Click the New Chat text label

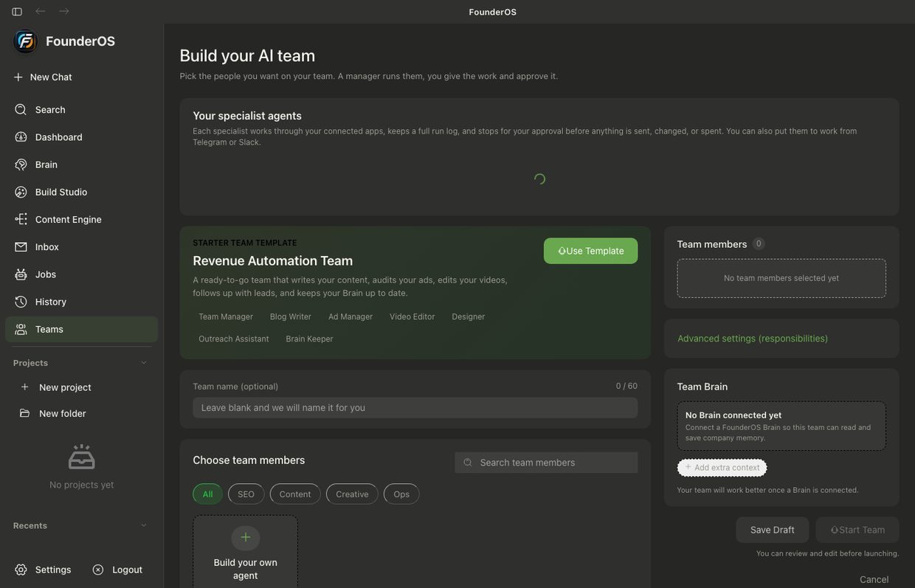coord(51,77)
